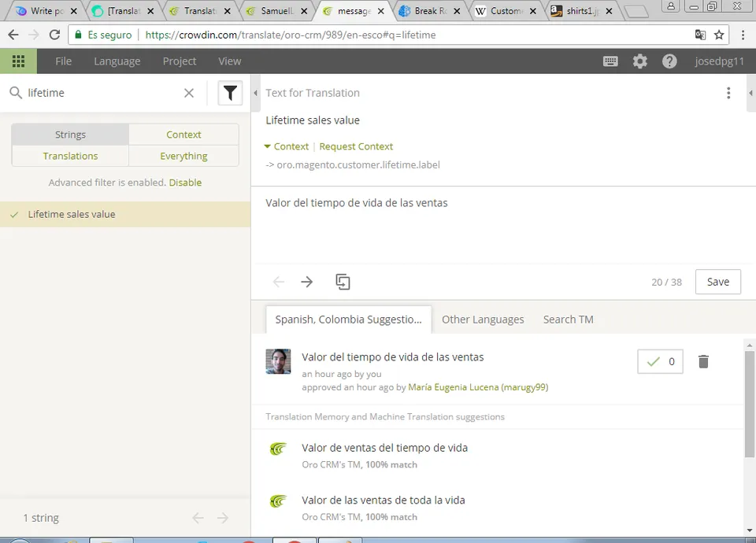Screen dimensions: 756x543
Task: Go to next string arrow
Action: pyautogui.click(x=306, y=282)
